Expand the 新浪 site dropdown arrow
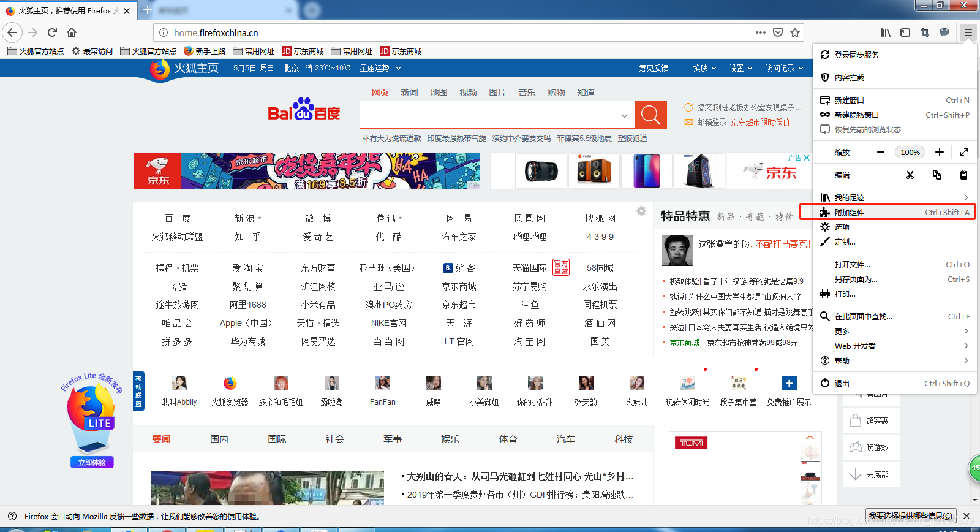Viewport: 980px width, 532px height. tap(259, 218)
